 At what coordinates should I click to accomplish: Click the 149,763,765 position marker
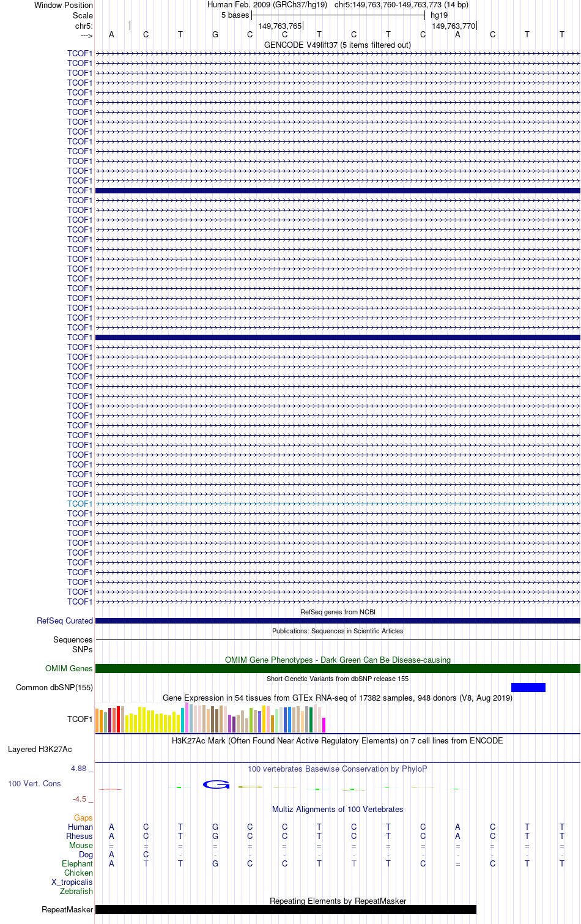tap(280, 26)
